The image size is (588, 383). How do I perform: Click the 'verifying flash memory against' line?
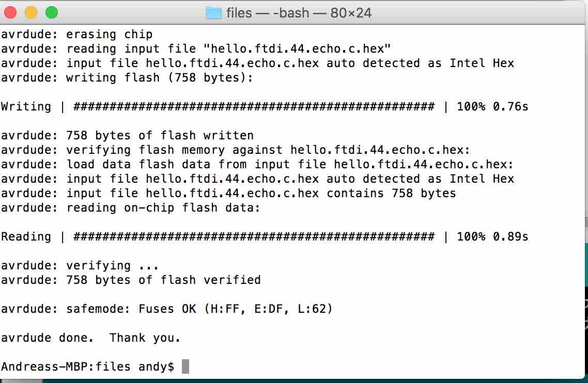(235, 150)
